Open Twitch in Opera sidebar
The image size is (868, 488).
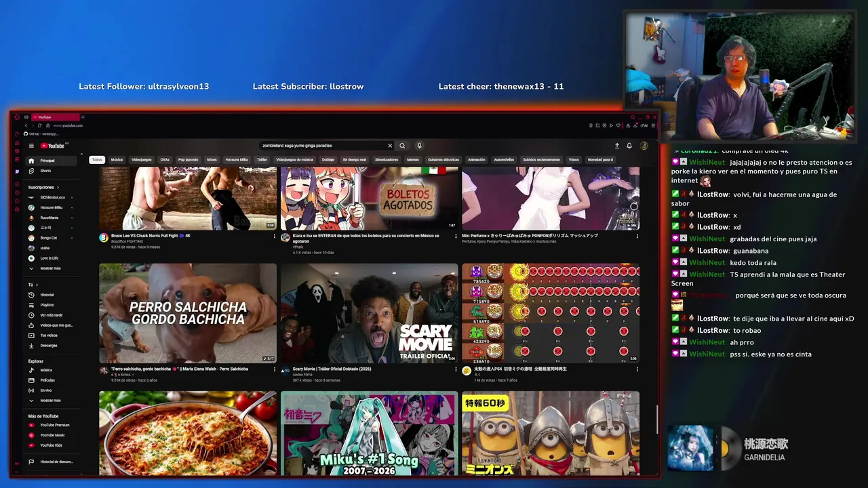coord(17,171)
